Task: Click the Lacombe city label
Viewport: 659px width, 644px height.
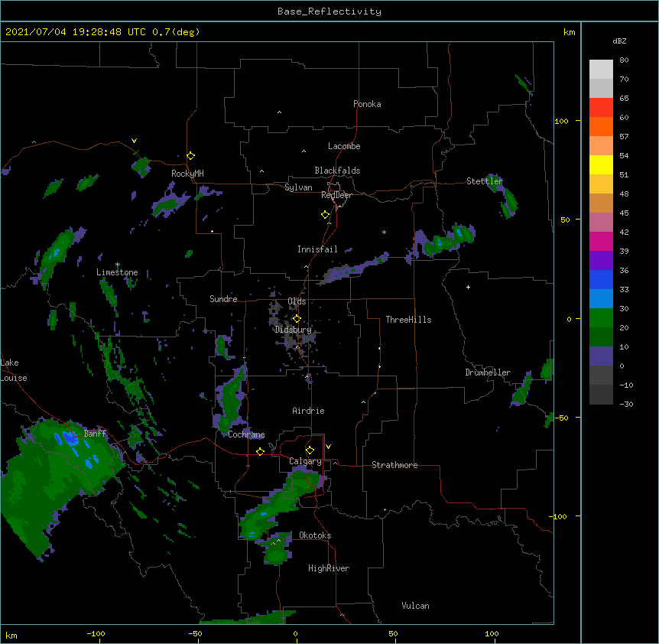Action: pyautogui.click(x=344, y=146)
